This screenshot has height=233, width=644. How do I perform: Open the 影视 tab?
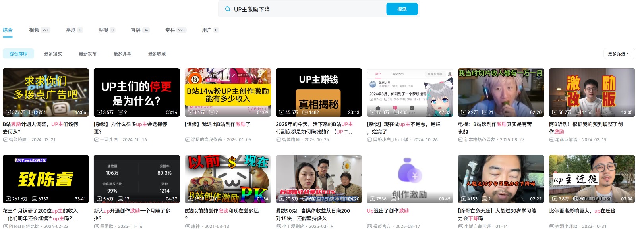[106, 30]
